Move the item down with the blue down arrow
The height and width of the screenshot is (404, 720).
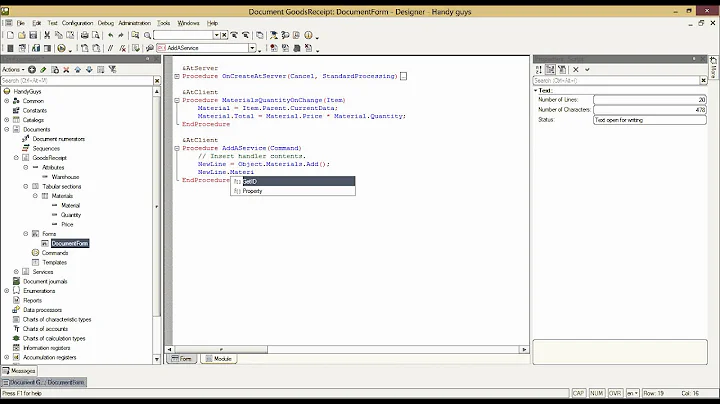[89, 69]
